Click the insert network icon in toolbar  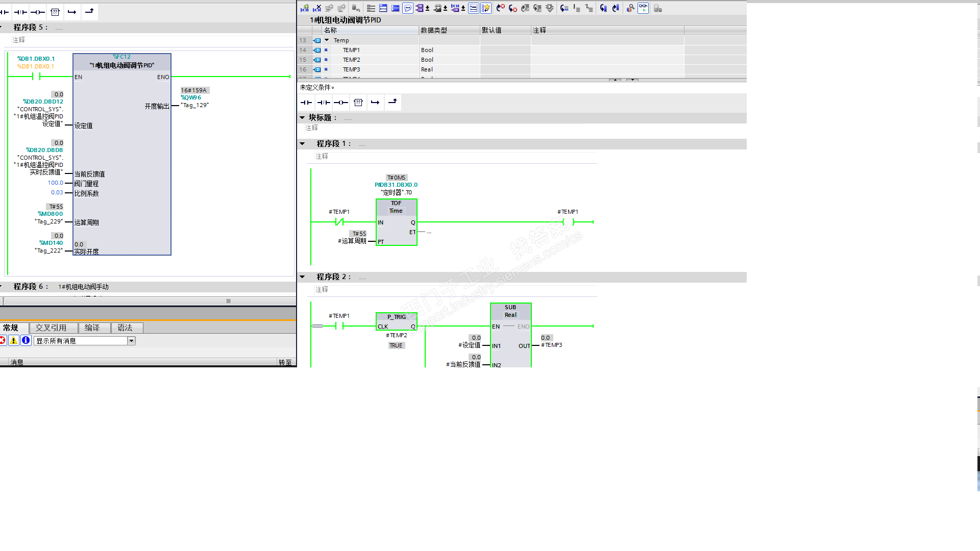coord(305,8)
